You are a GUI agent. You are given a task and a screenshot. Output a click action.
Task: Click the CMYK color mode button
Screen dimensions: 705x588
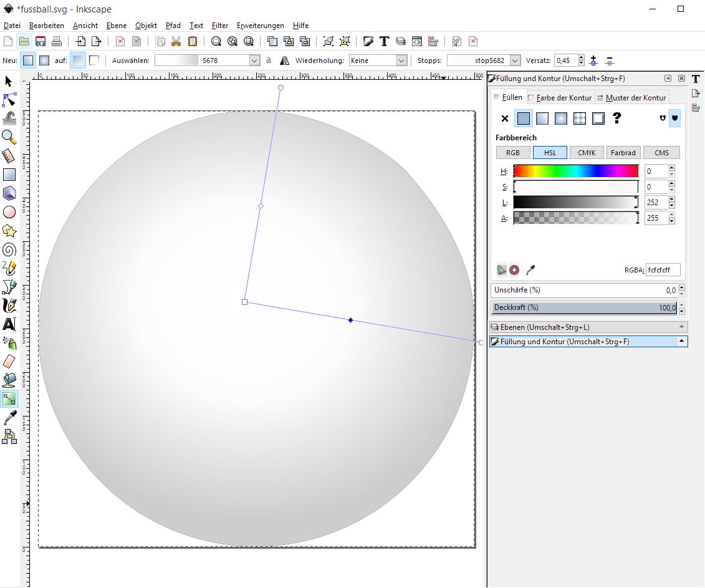pos(587,153)
